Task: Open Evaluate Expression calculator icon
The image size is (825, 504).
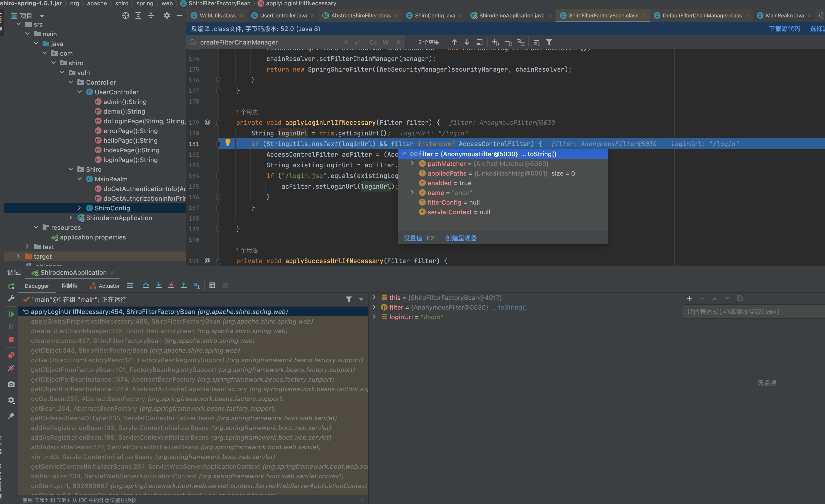Action: click(212, 285)
